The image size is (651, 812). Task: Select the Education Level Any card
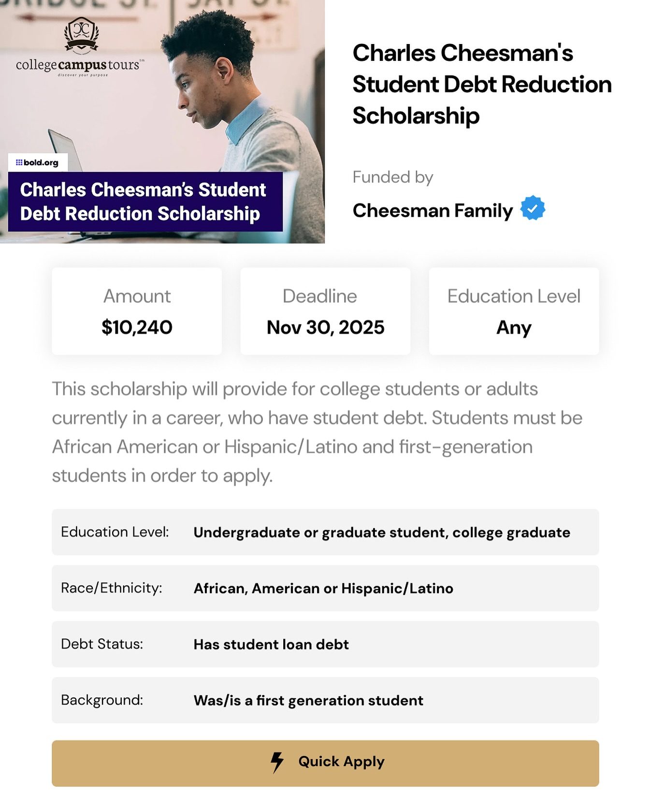514,311
